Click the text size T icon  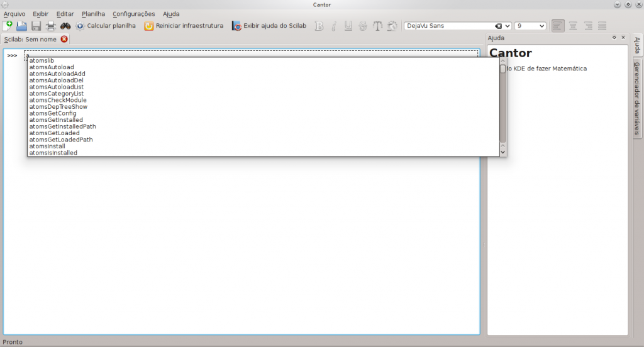[x=377, y=26]
